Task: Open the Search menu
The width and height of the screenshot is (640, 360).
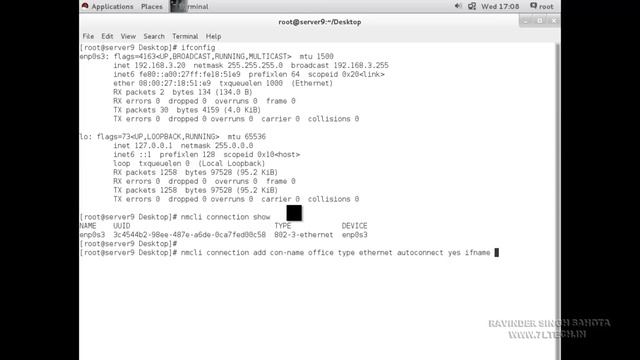Action: coord(154,36)
